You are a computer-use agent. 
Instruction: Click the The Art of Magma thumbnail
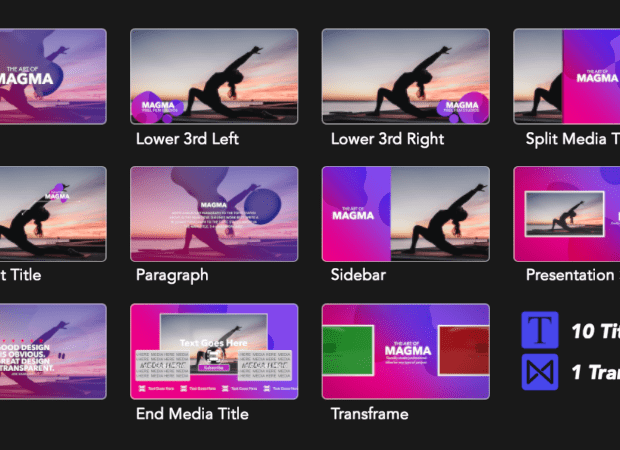53,76
